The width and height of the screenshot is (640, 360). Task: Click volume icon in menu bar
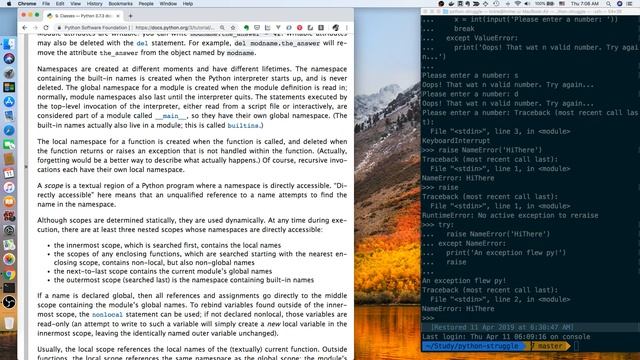(527, 4)
